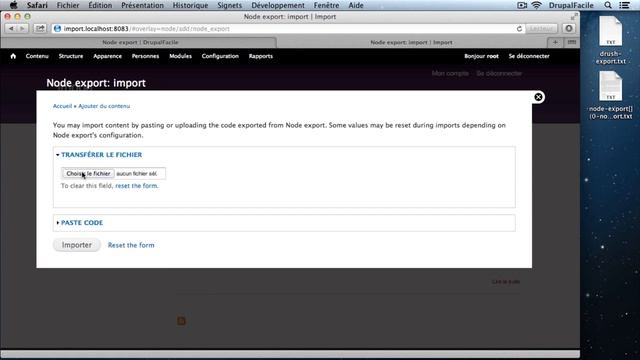Go back with Safari back arrow

(x=11, y=29)
